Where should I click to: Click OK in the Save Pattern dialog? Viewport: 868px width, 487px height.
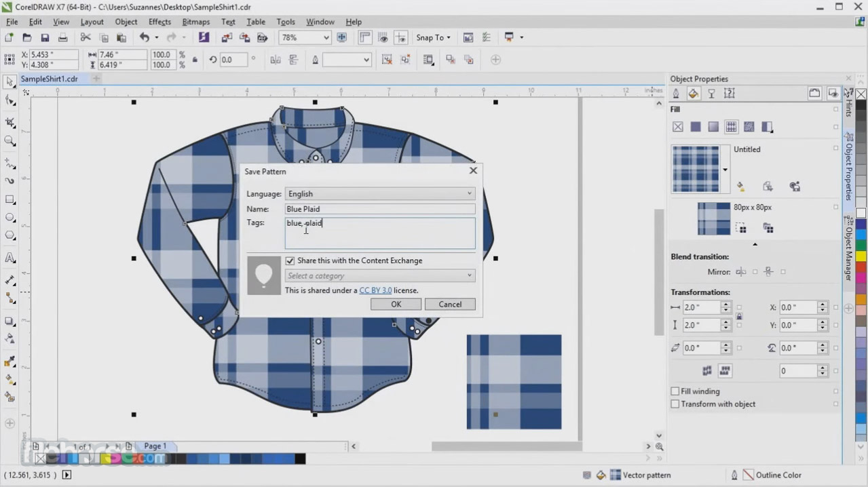point(396,304)
